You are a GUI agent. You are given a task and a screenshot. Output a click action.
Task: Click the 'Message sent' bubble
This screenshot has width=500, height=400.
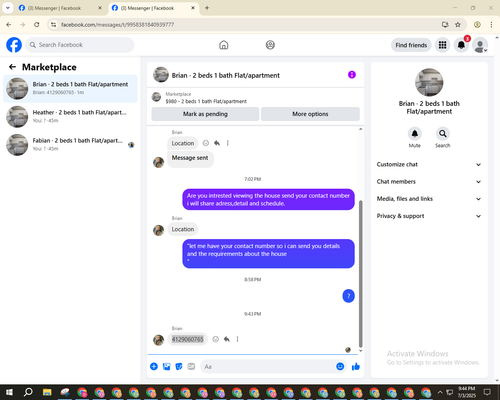190,158
